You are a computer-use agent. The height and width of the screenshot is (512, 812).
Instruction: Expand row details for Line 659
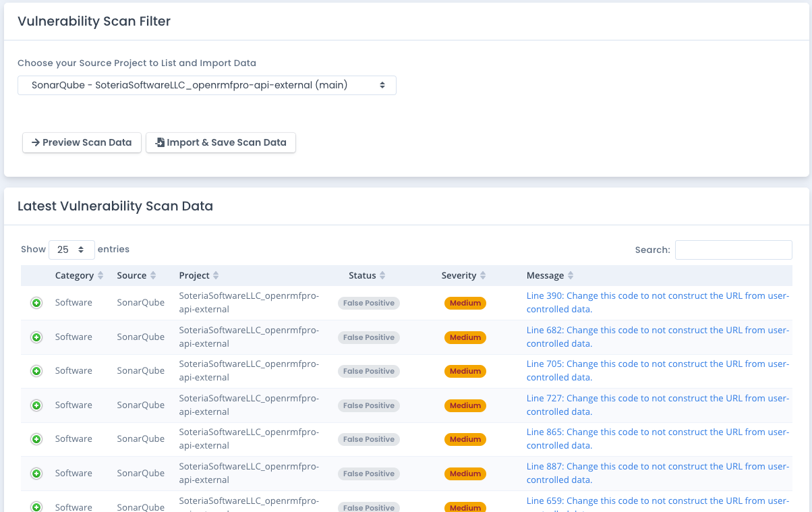pos(36,507)
